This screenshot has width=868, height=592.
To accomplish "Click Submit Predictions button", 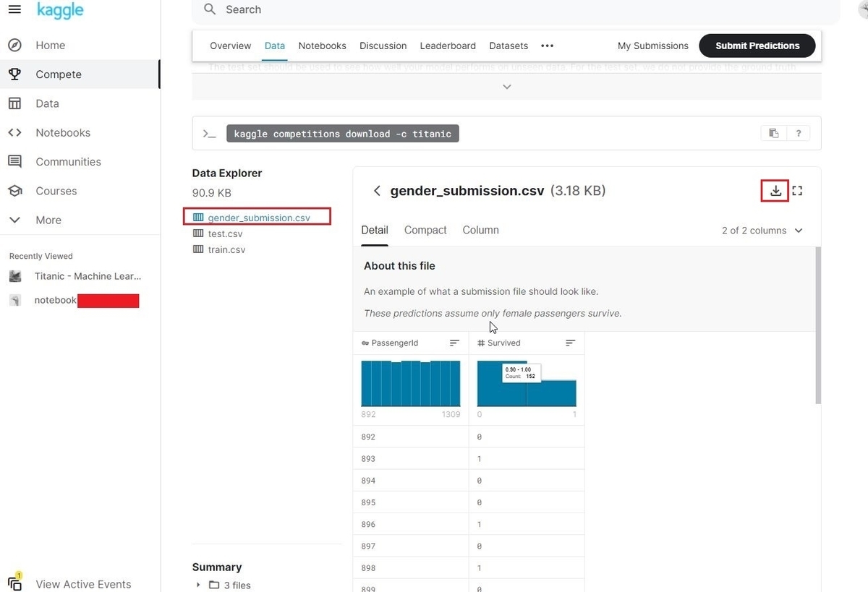I will 757,46.
